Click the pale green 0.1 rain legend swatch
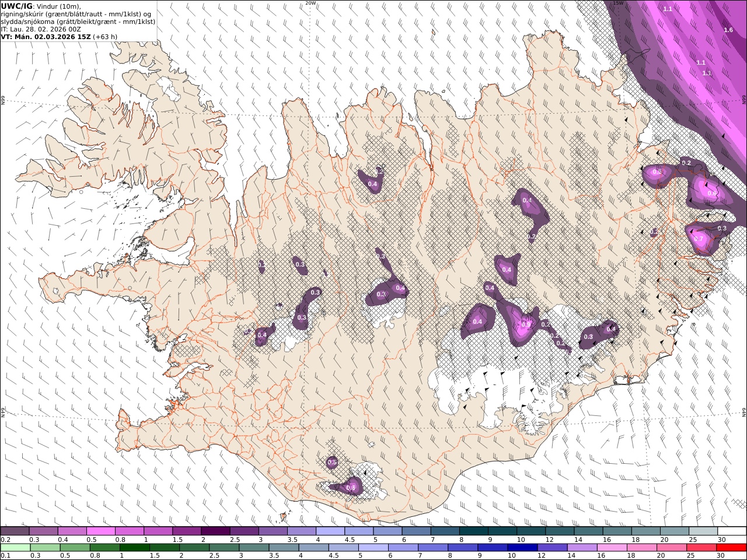The image size is (747, 560). point(16,548)
